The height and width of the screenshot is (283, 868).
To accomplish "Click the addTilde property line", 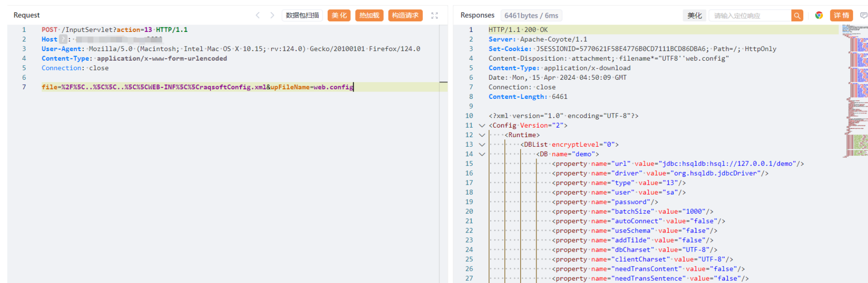I will [632, 240].
